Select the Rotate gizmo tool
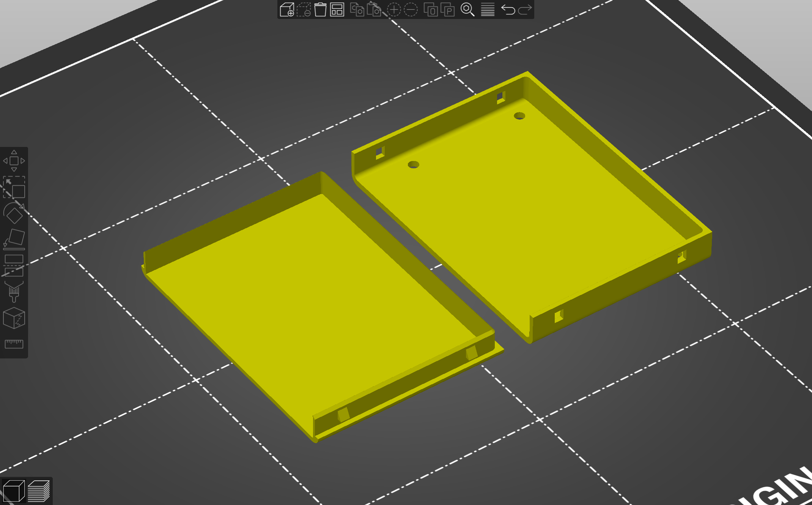This screenshot has height=505, width=812. [14, 213]
